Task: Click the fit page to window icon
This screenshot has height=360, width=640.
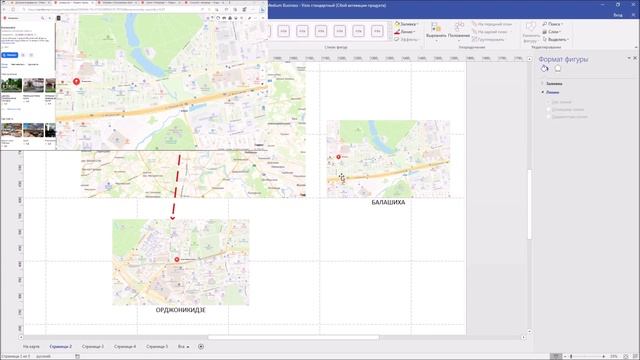Action: tap(626, 356)
